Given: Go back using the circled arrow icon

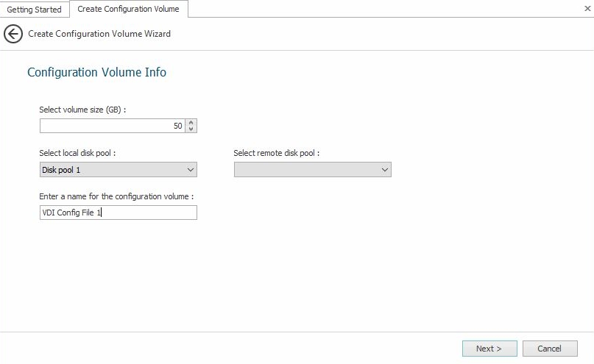Looking at the screenshot, I should (13, 34).
